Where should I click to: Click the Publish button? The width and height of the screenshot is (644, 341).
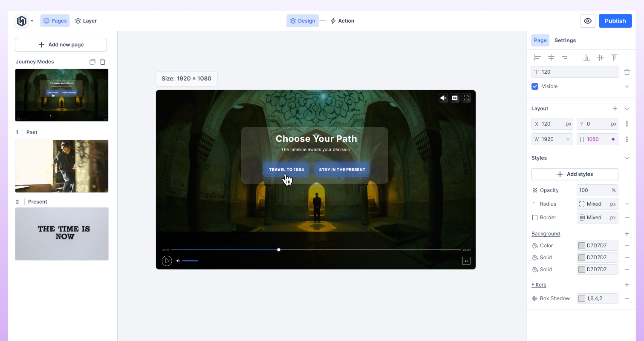(615, 21)
